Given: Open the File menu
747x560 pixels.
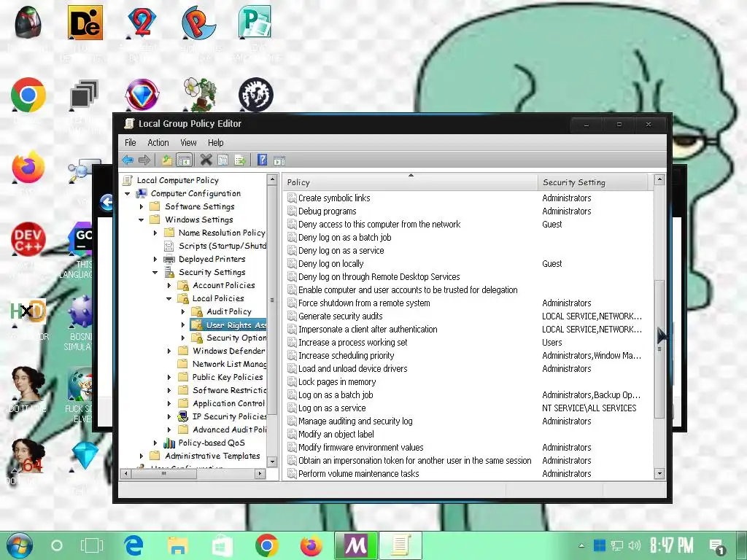Looking at the screenshot, I should [130, 142].
